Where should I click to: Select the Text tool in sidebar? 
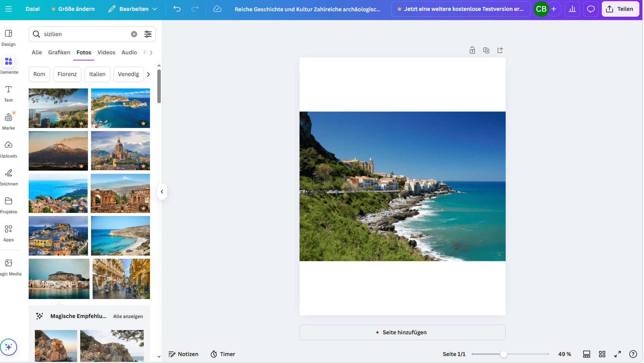point(9,93)
